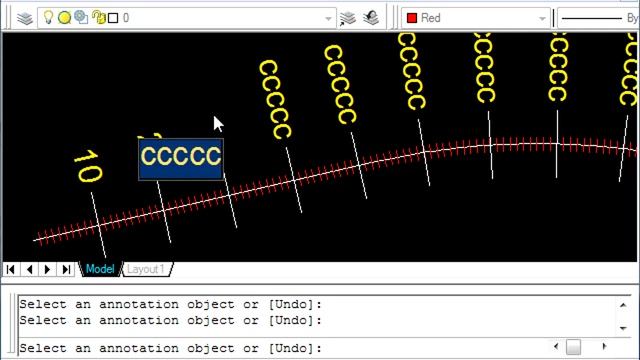Click horizontal scrollbar right arrow

click(604, 347)
